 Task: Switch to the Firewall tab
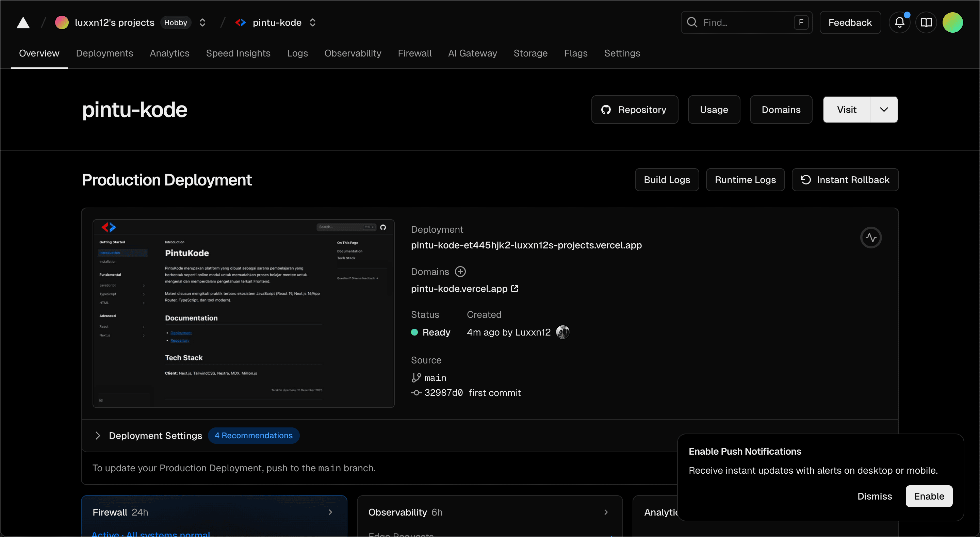click(415, 53)
